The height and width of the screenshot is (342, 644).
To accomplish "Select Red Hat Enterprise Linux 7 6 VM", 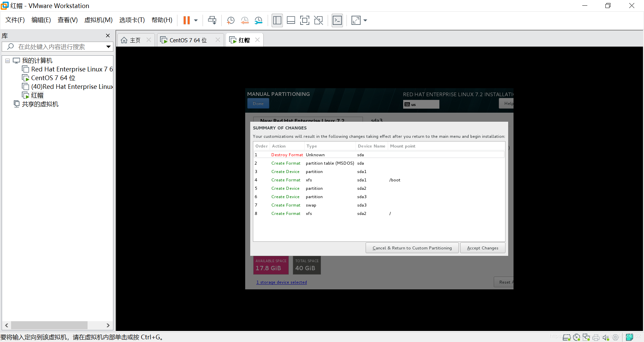I will tap(68, 69).
